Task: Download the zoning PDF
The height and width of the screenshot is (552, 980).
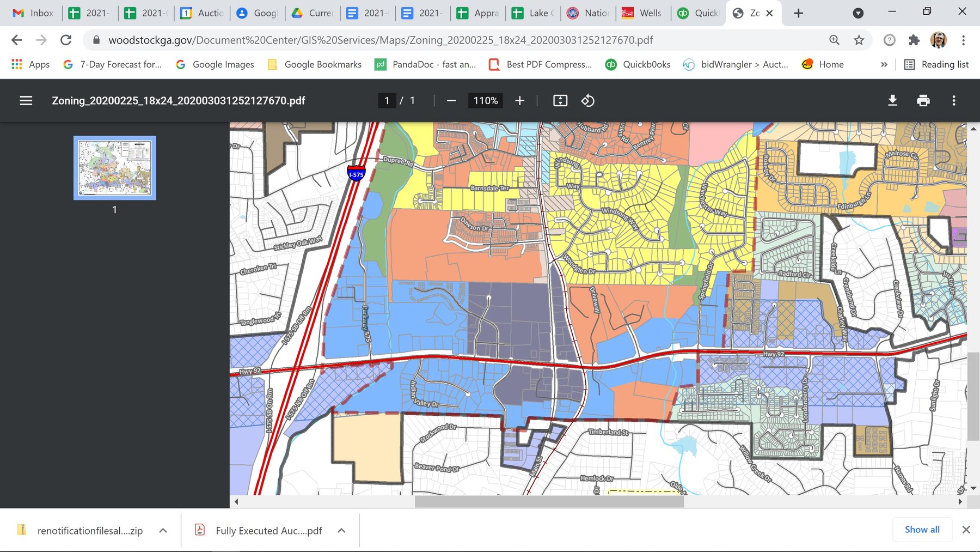Action: (x=892, y=101)
